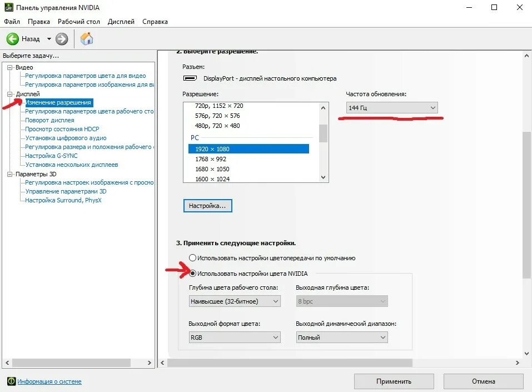Select resolution 1680 × 1050

(x=212, y=169)
